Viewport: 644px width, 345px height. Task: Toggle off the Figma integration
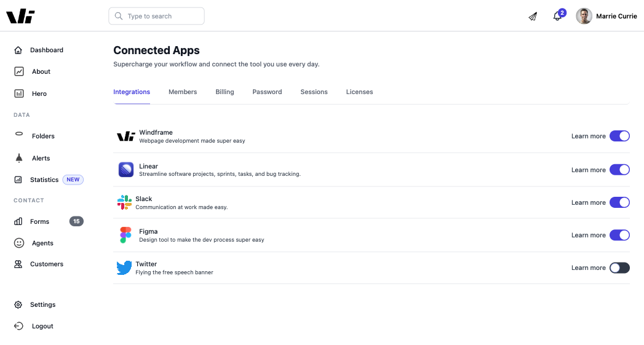tap(619, 235)
